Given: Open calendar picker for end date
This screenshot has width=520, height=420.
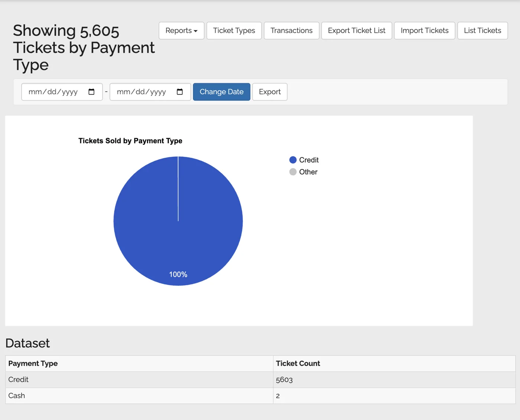Looking at the screenshot, I should (x=180, y=92).
